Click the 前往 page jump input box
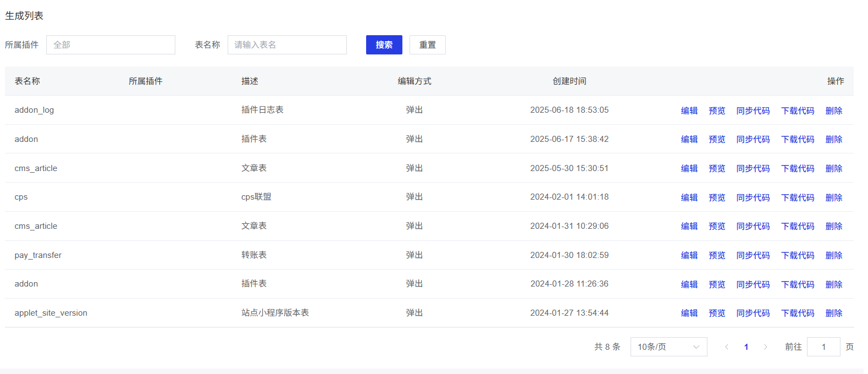Image resolution: width=868 pixels, height=374 pixels. click(x=823, y=347)
